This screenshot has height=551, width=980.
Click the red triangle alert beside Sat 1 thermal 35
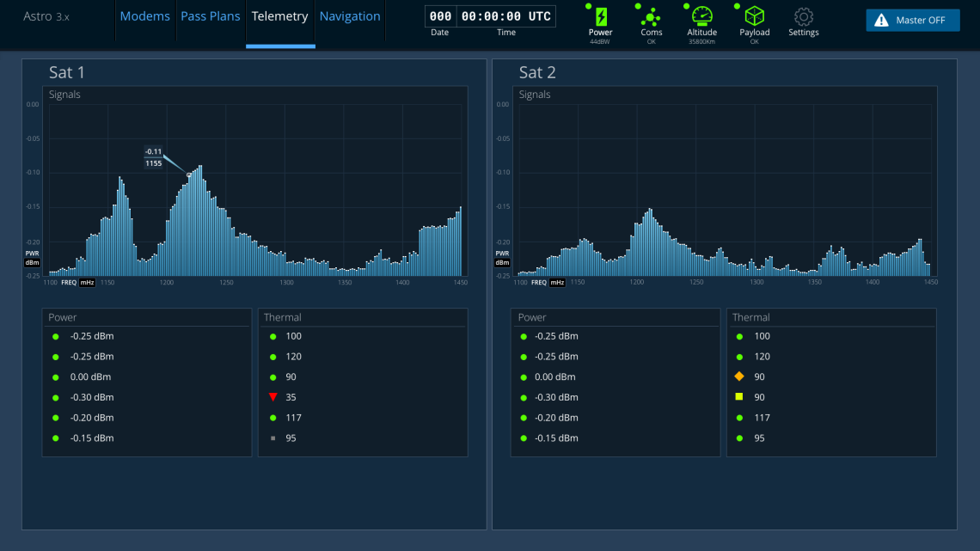point(273,397)
